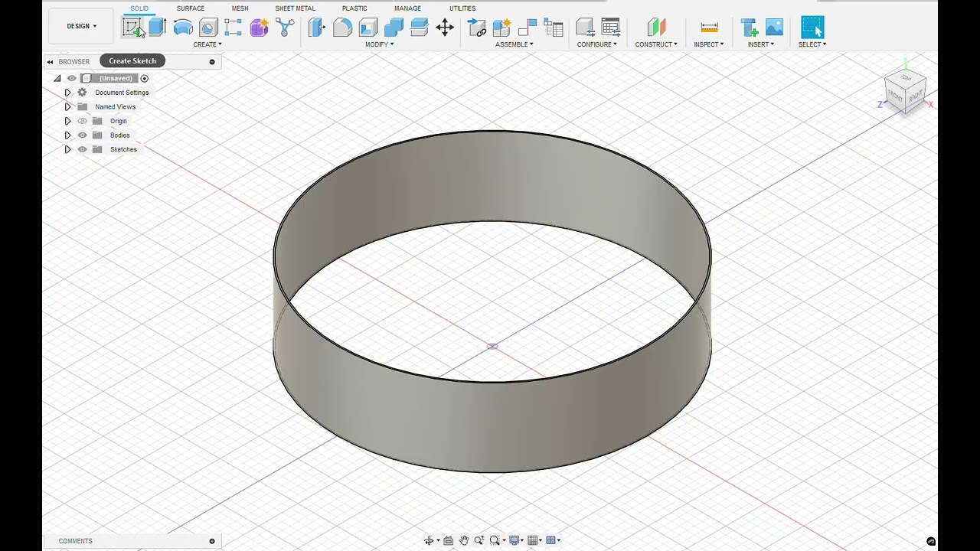Switch to the UTILITIES tab

(462, 8)
